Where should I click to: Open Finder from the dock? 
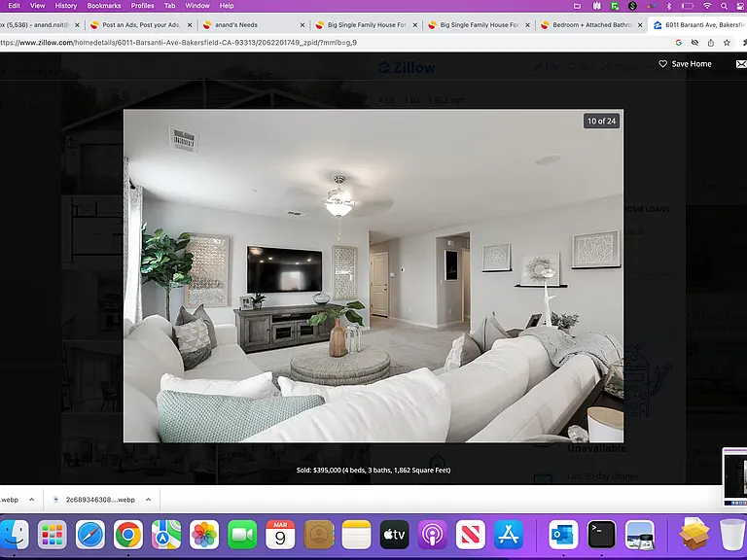(14, 535)
